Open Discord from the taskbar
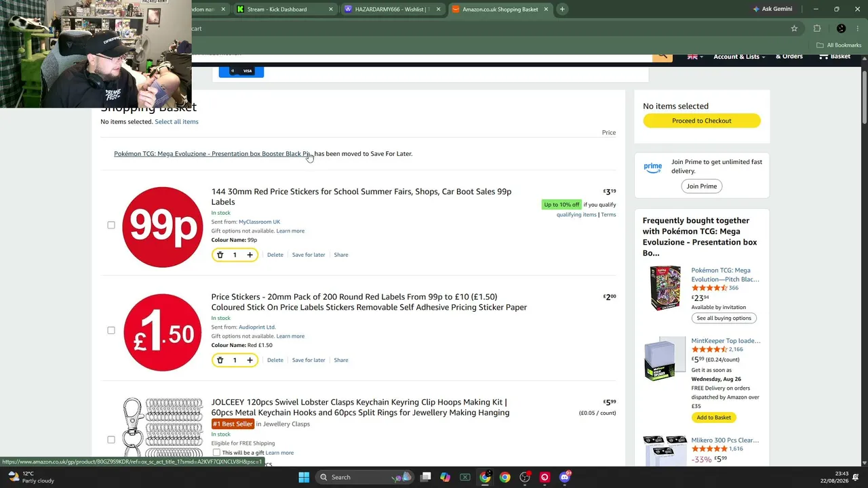 (x=565, y=477)
